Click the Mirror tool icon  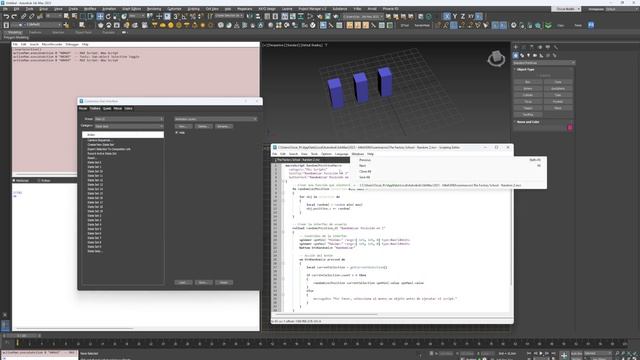tap(249, 16)
